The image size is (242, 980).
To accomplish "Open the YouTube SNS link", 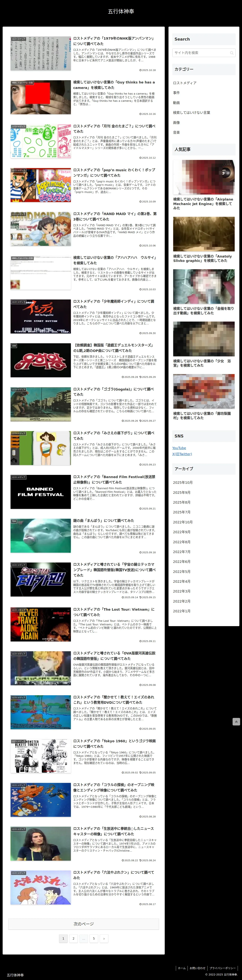I will pos(179,448).
